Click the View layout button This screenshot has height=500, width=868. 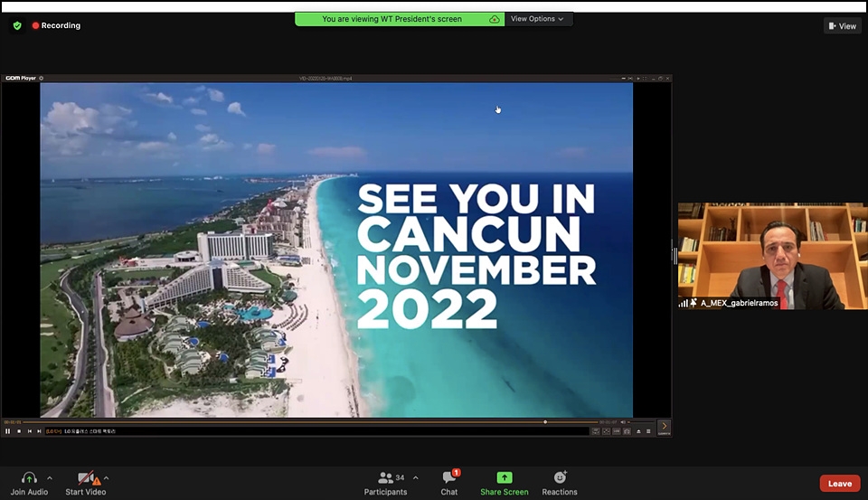click(x=842, y=26)
